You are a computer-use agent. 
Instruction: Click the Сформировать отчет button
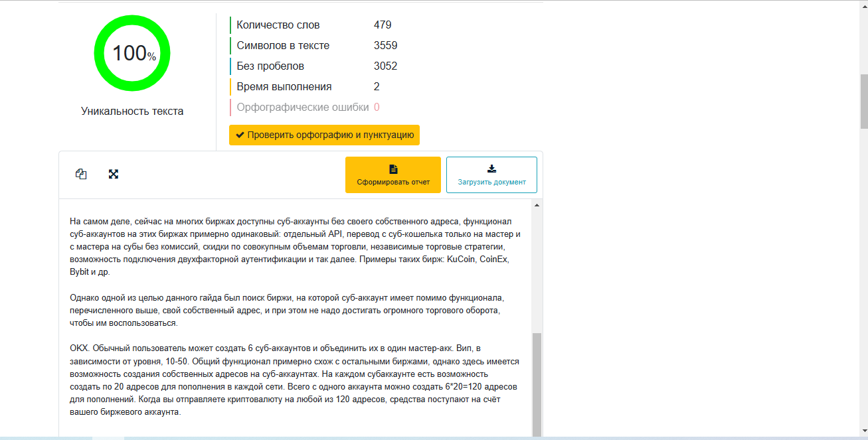(393, 175)
